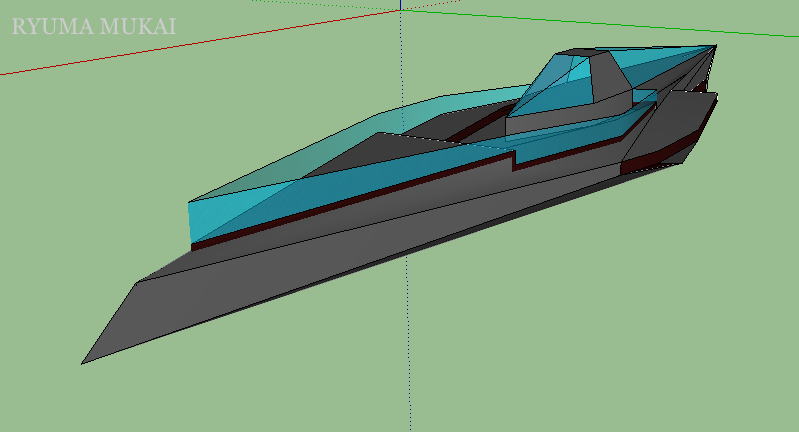The width and height of the screenshot is (799, 432).
Task: Select the green axis line
Action: click(x=600, y=24)
